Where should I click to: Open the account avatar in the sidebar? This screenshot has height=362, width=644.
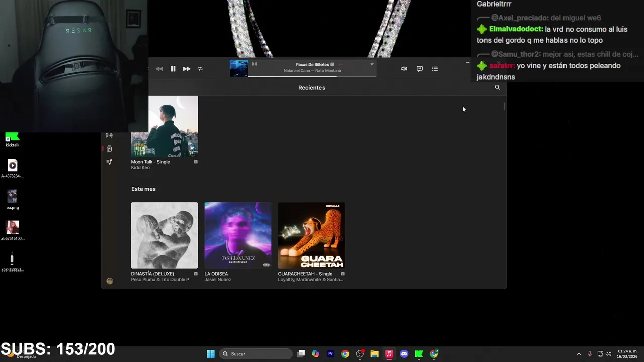110,281
